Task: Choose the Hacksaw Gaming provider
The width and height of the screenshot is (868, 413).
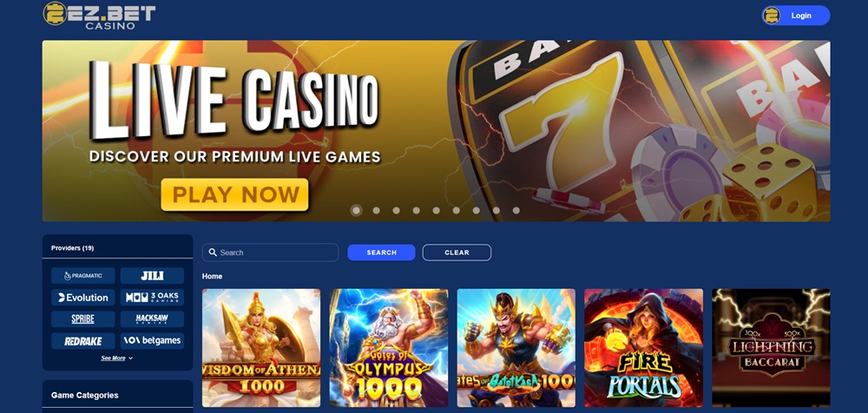Action: tap(152, 319)
